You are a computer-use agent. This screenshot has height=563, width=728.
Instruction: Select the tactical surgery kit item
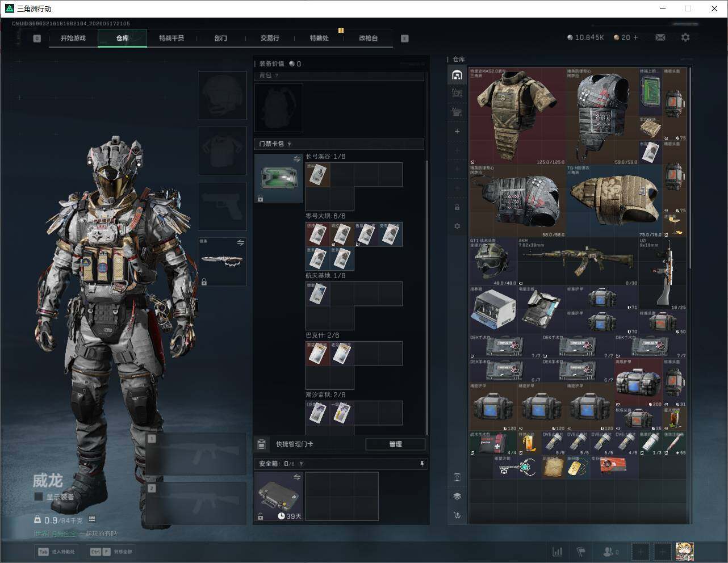pyautogui.click(x=493, y=443)
